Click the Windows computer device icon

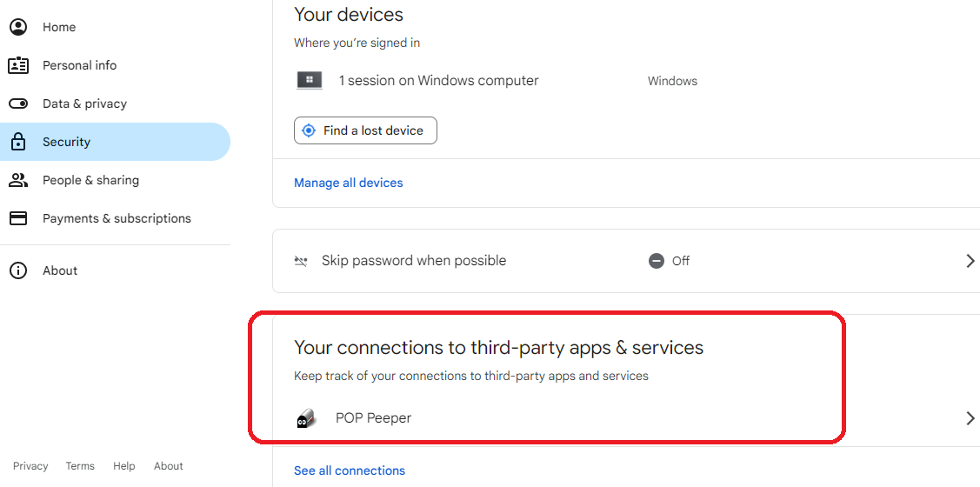(310, 81)
